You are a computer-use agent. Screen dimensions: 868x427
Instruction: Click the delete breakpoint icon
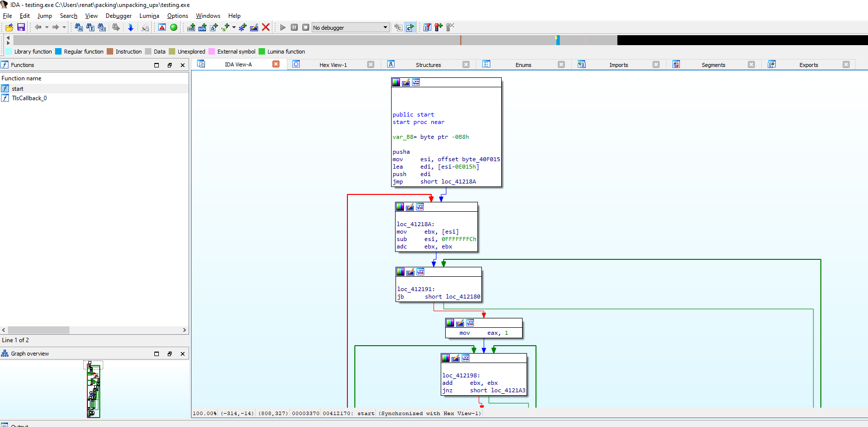[x=450, y=27]
